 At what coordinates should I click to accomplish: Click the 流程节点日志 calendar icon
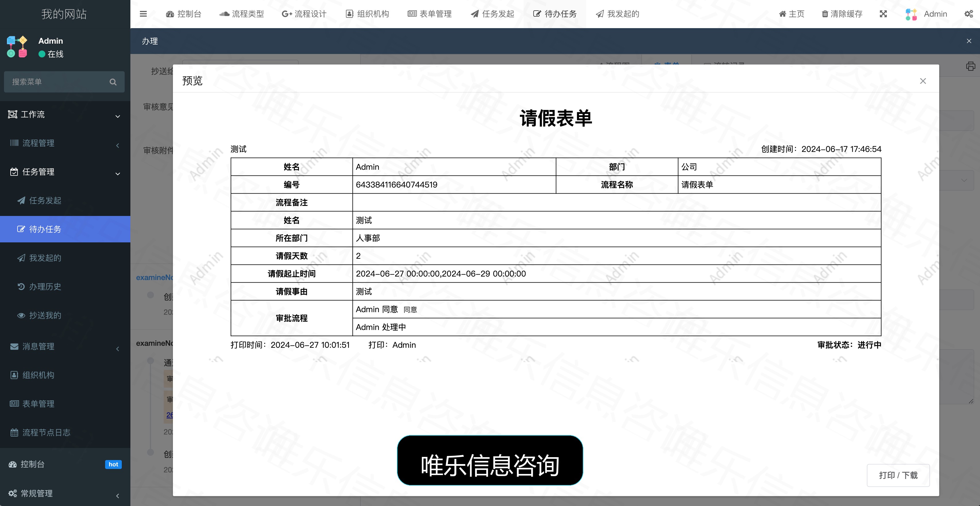click(14, 432)
